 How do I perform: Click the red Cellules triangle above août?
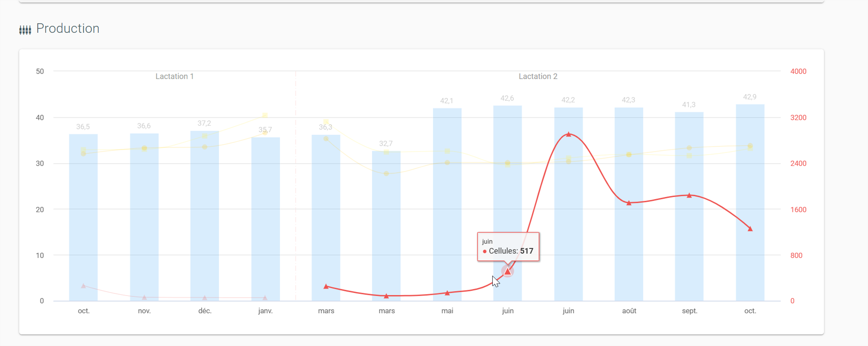tap(629, 203)
